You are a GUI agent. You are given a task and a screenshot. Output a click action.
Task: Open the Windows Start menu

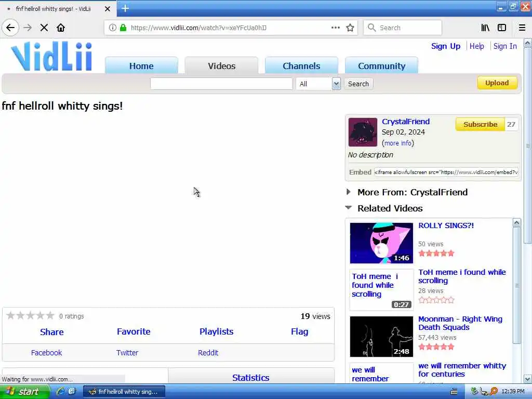(x=24, y=392)
